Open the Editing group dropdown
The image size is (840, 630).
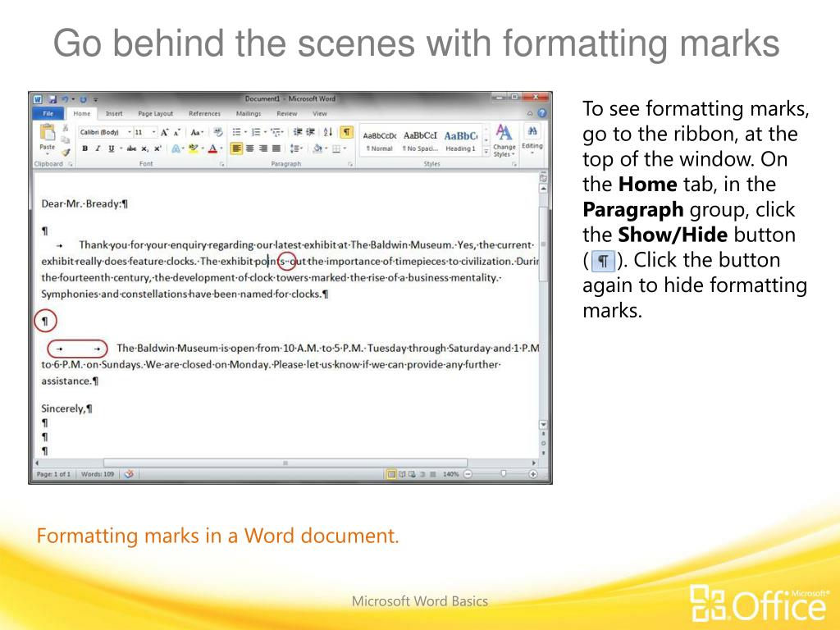[532, 139]
